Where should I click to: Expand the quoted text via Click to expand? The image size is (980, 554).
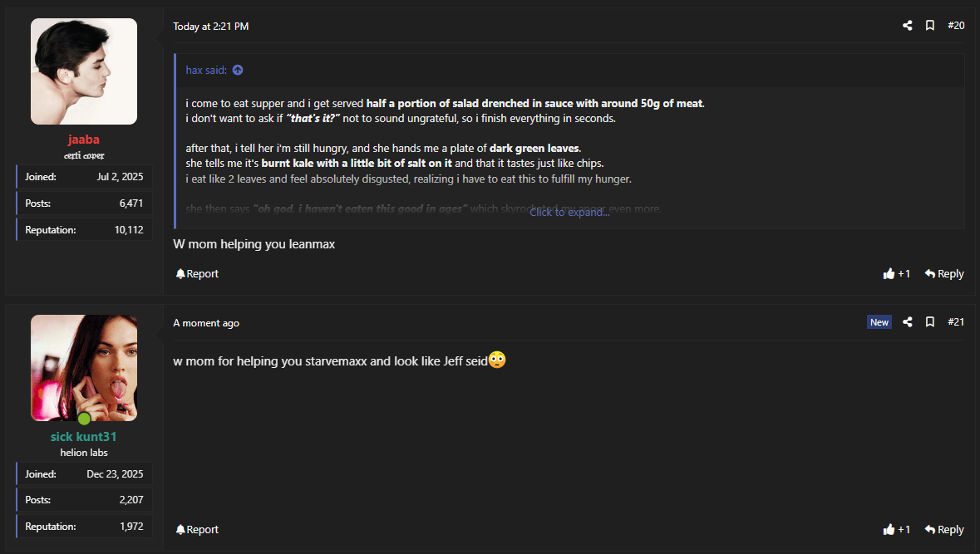tap(569, 213)
